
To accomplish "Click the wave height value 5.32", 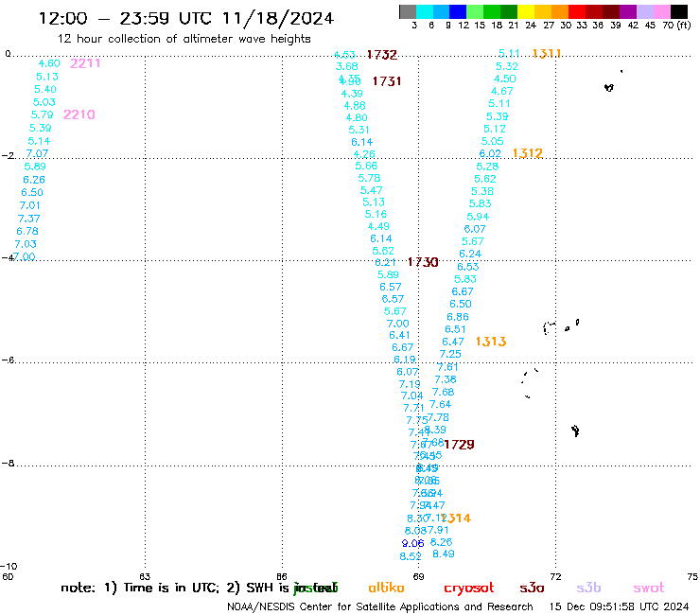I will pos(507,66).
